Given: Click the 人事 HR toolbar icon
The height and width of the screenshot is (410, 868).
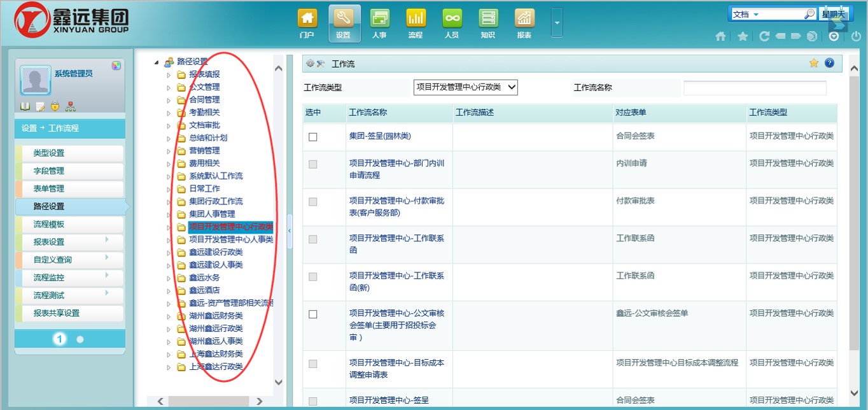Looking at the screenshot, I should pyautogui.click(x=379, y=23).
